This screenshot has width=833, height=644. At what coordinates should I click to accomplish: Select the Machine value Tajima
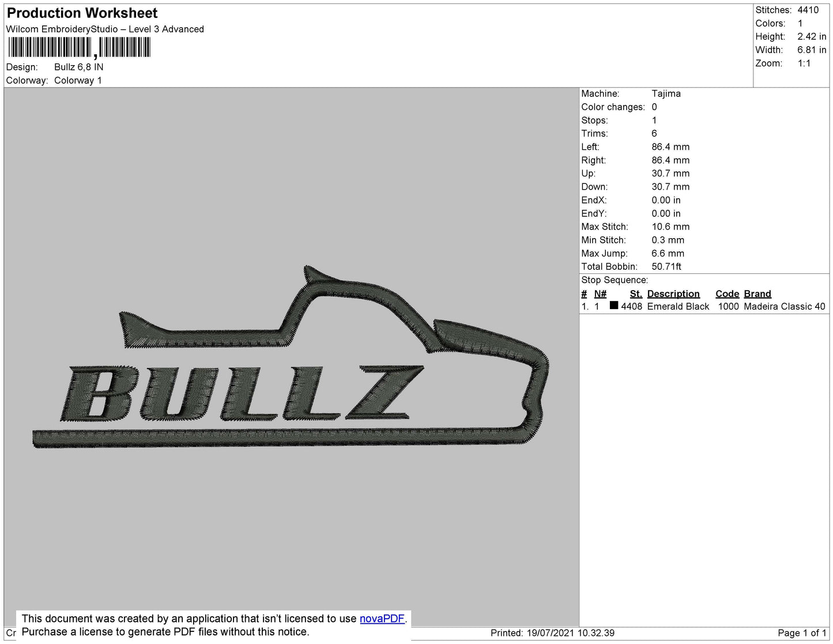[x=666, y=93]
